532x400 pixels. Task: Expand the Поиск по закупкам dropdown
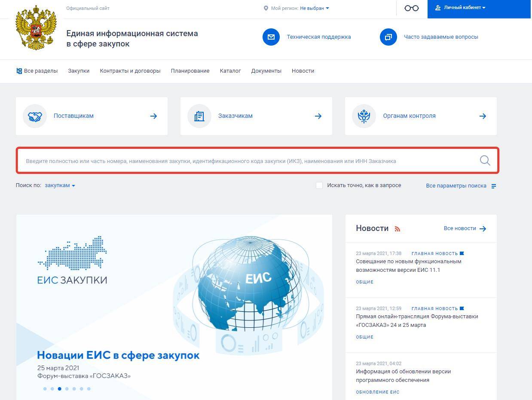point(60,185)
